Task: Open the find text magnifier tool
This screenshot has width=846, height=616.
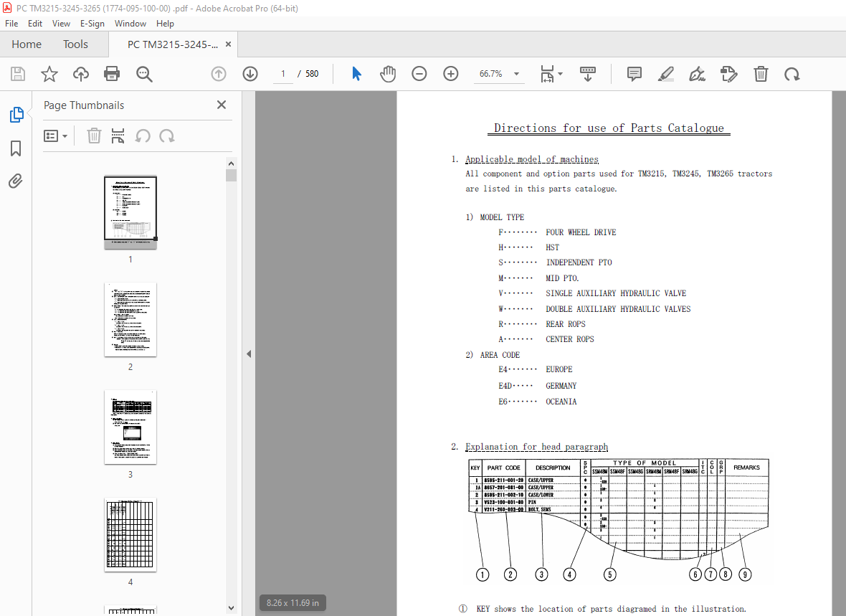Action: coord(144,74)
